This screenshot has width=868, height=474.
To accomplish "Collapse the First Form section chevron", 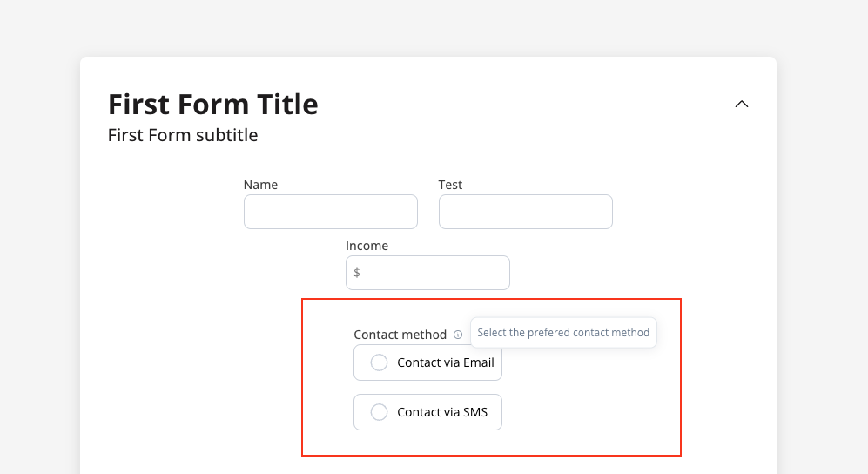I will [741, 104].
